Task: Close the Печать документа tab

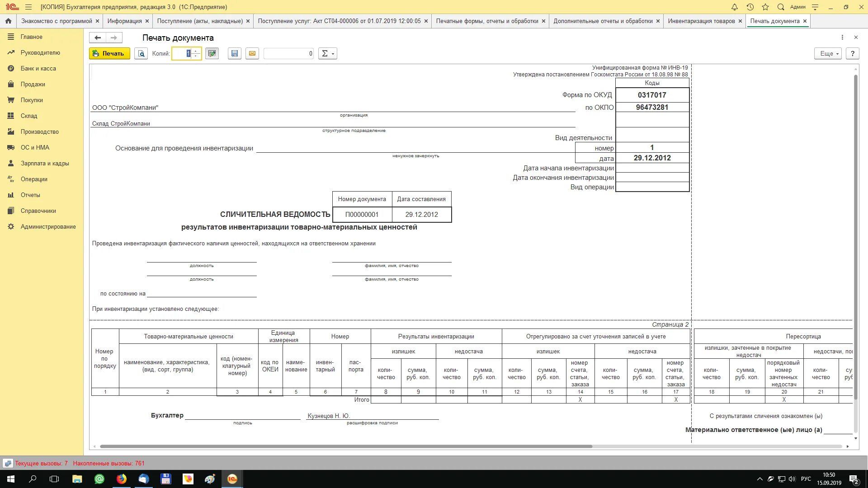Action: (805, 21)
